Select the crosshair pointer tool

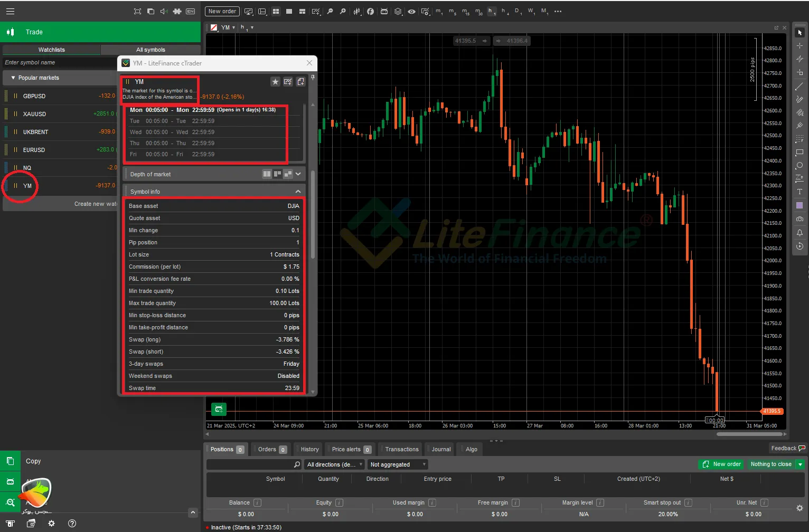pos(799,45)
